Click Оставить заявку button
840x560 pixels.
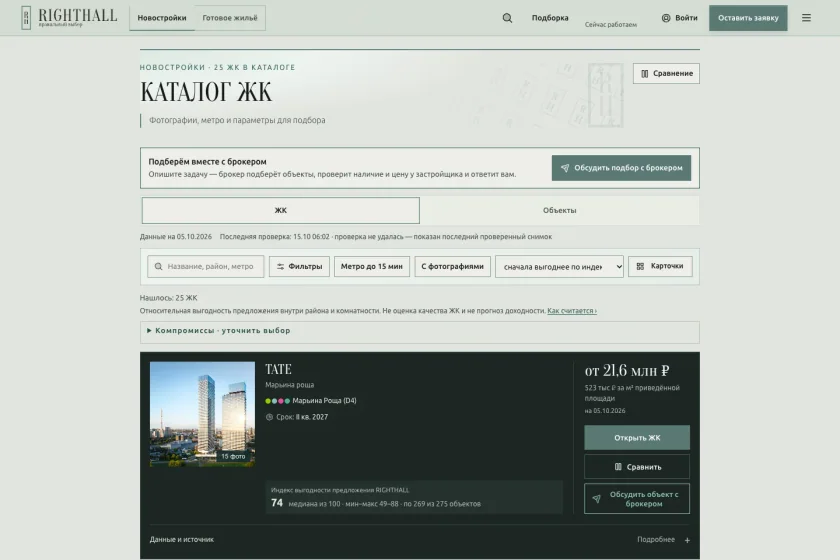point(748,18)
